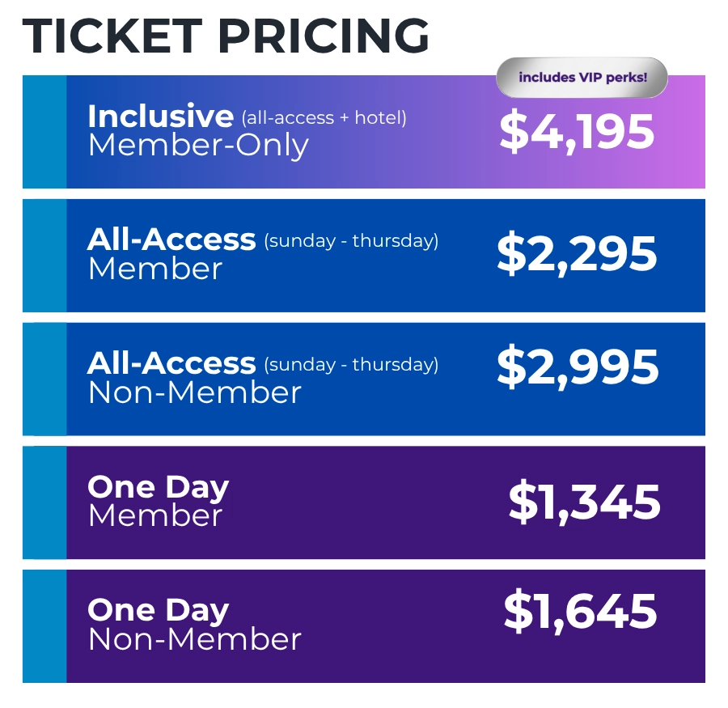
Task: Click "All-Access" name in the $2,995 row
Action: point(171,363)
